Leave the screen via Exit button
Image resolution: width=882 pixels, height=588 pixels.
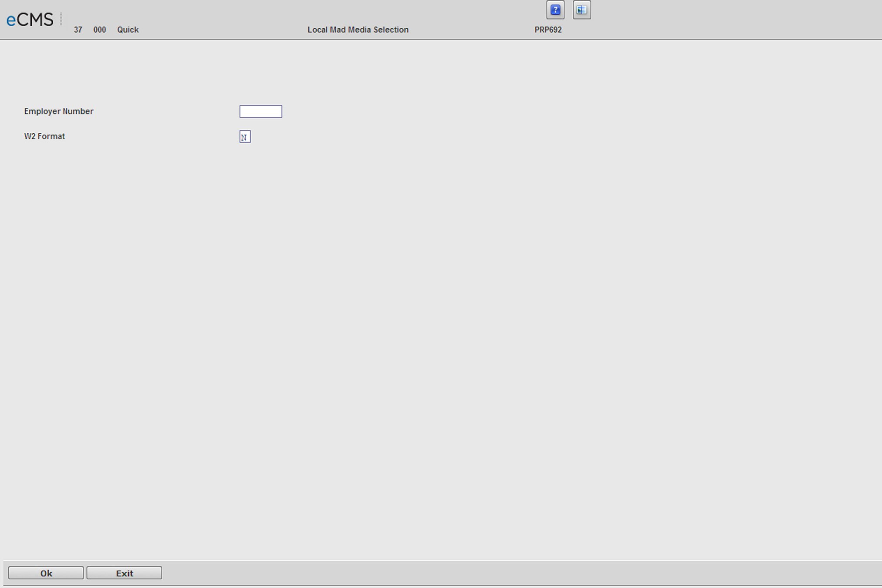(x=124, y=573)
